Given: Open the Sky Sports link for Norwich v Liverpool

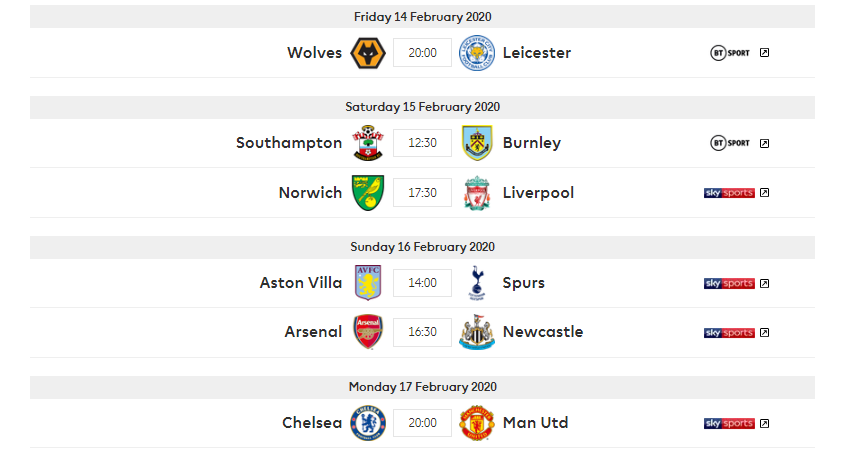Looking at the screenshot, I should 729,193.
